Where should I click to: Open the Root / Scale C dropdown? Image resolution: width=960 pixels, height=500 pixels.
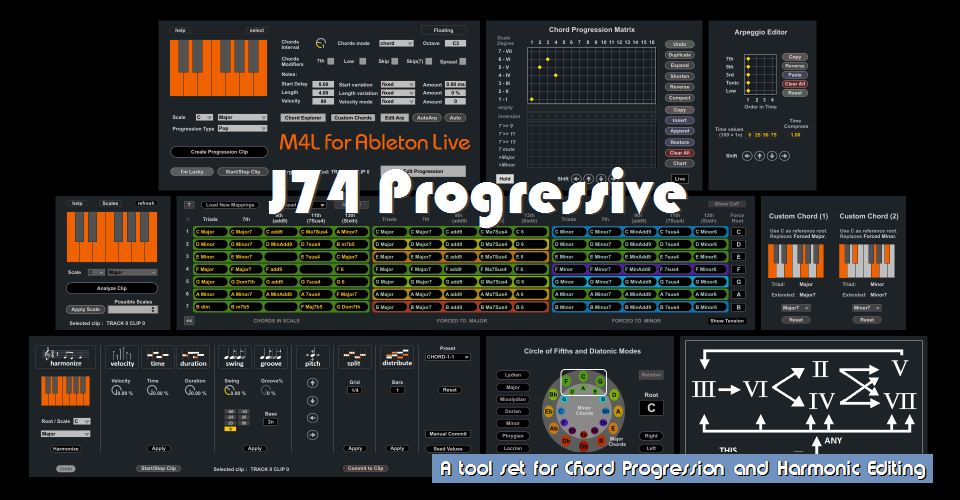coord(82,421)
